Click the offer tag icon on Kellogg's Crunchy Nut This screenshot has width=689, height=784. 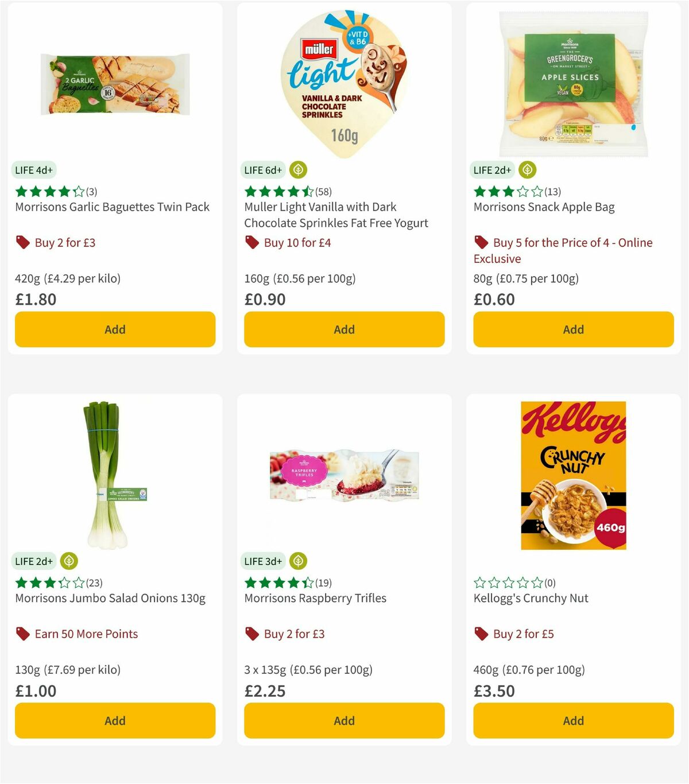point(481,634)
